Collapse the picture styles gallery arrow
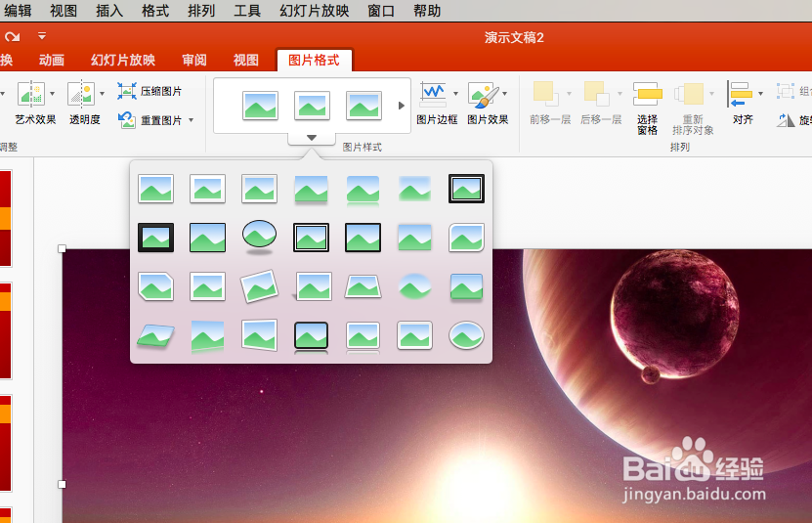 (x=312, y=138)
